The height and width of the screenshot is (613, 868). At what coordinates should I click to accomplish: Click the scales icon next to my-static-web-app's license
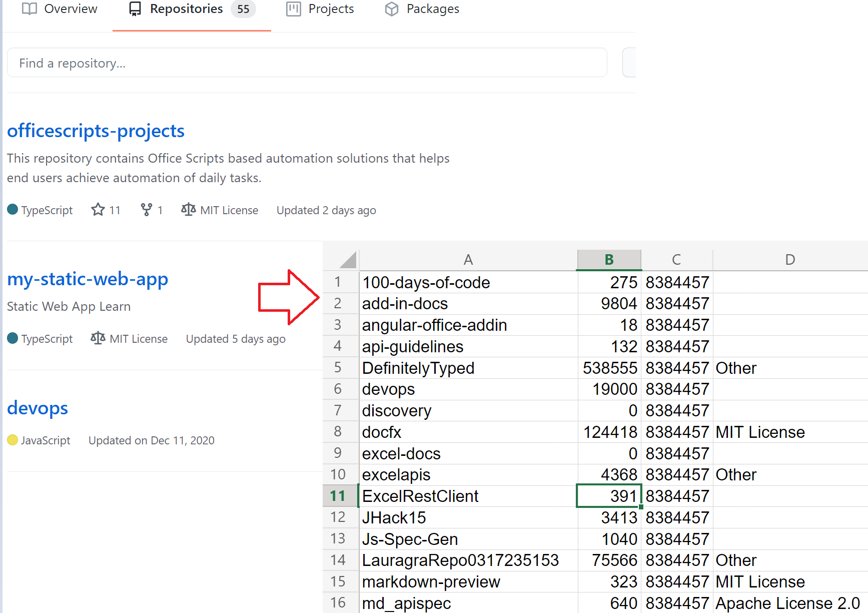98,338
